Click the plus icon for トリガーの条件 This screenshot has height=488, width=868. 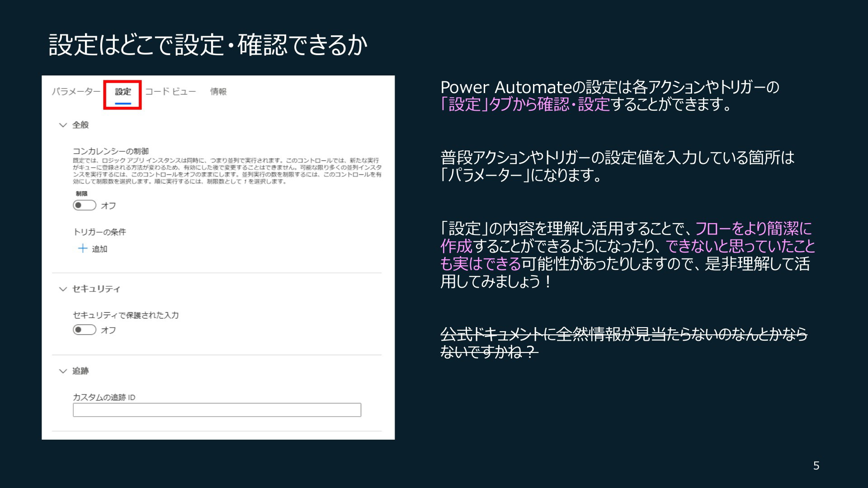click(x=82, y=249)
